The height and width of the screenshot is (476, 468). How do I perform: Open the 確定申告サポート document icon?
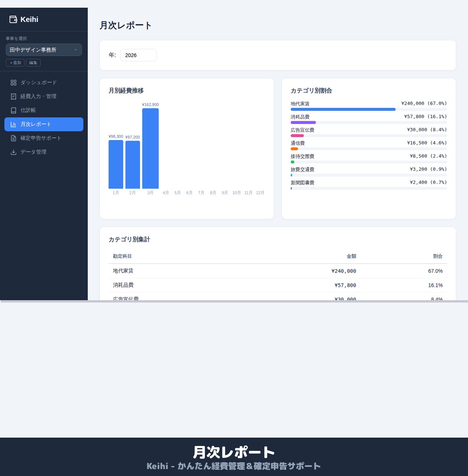(13, 138)
